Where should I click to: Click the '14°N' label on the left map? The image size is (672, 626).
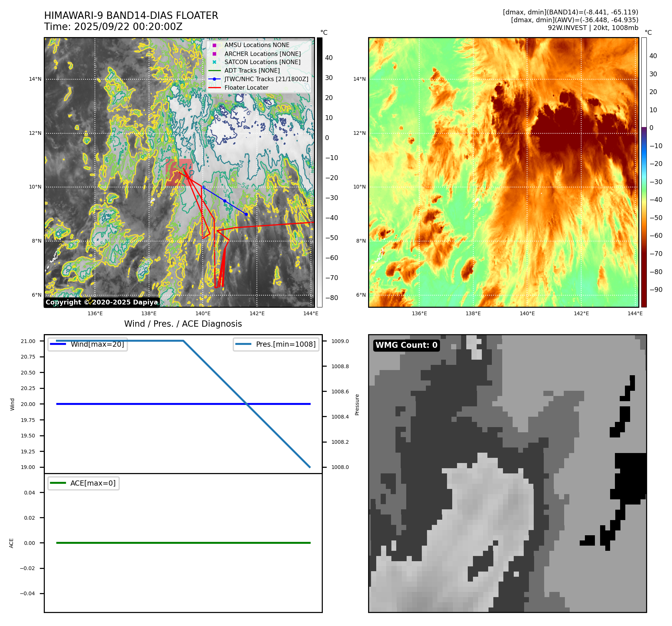(35, 79)
